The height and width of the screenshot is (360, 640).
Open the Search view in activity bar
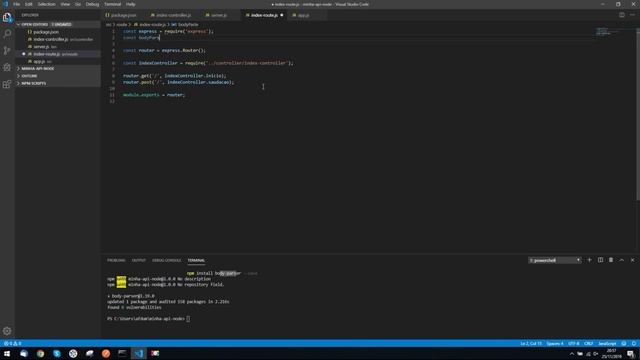(x=7, y=33)
